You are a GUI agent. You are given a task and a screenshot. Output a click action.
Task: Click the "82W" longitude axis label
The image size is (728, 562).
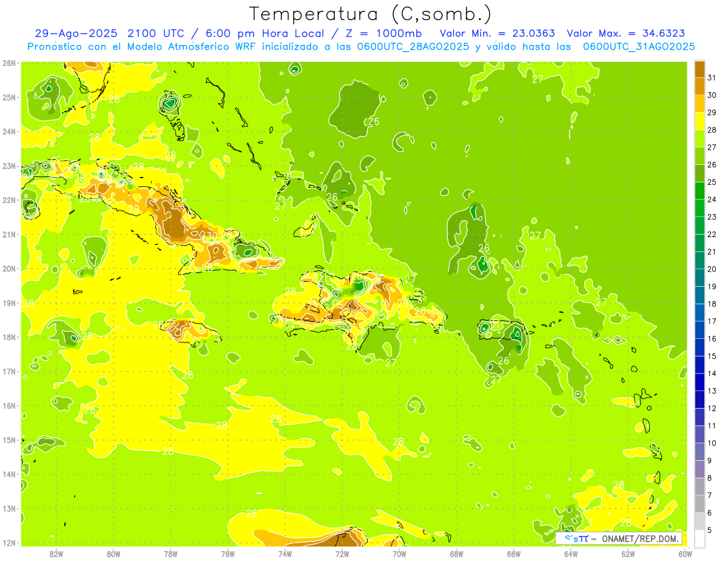[56, 553]
